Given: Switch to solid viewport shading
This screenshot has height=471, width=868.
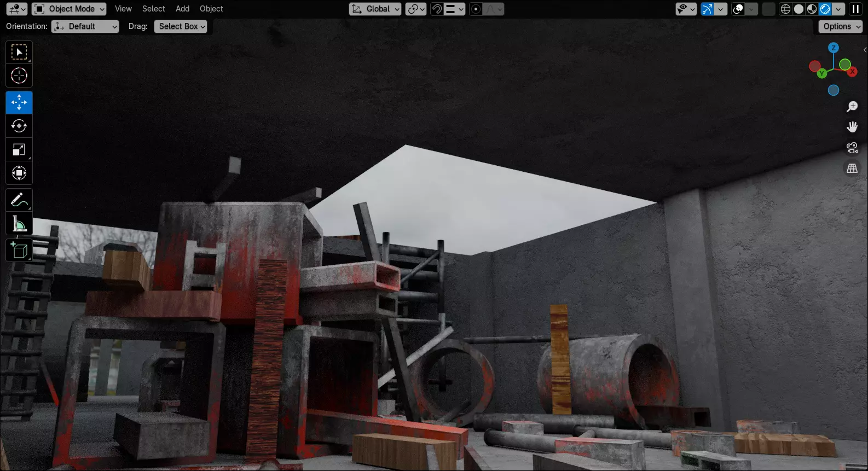Looking at the screenshot, I should click(x=798, y=9).
